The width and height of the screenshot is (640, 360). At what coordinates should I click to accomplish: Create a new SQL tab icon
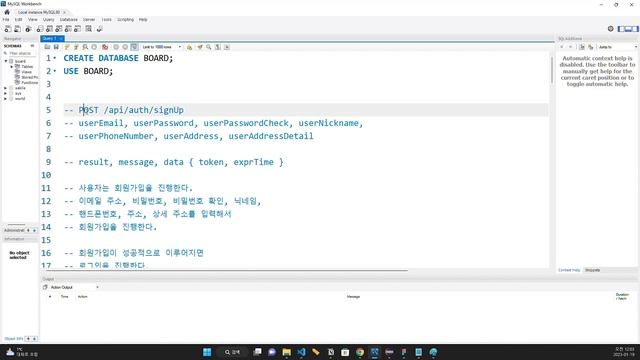(8, 29)
